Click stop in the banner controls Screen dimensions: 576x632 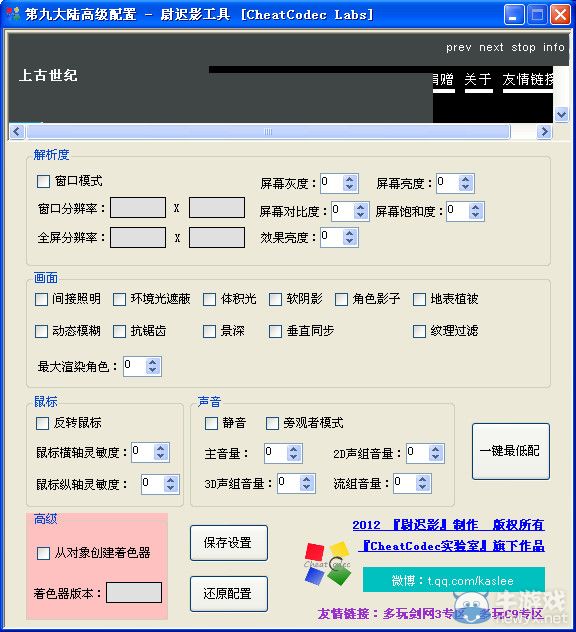(x=523, y=48)
